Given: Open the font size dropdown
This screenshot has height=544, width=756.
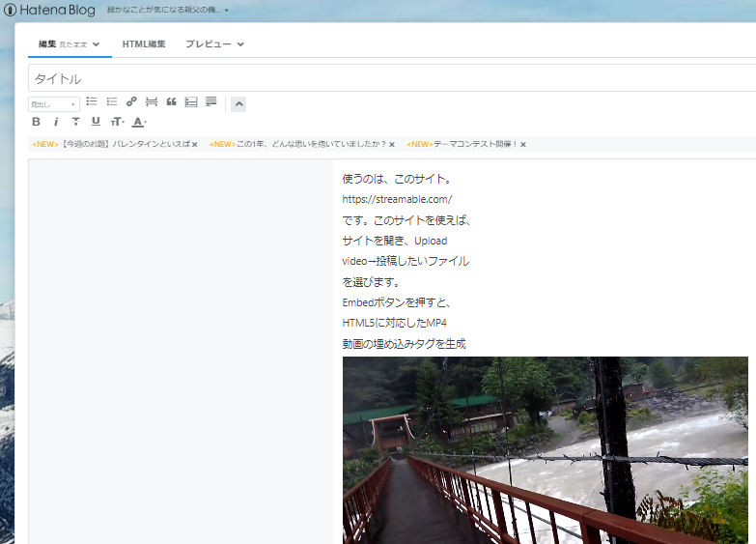Looking at the screenshot, I should click(x=117, y=122).
